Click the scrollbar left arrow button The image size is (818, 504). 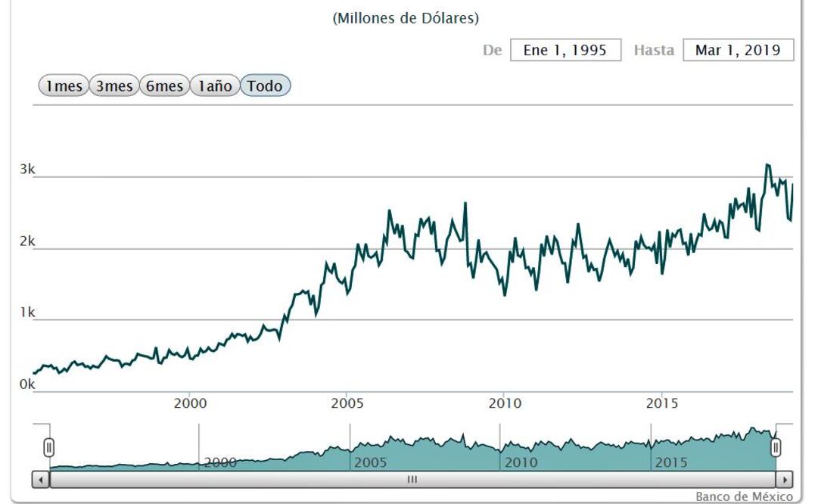point(41,479)
